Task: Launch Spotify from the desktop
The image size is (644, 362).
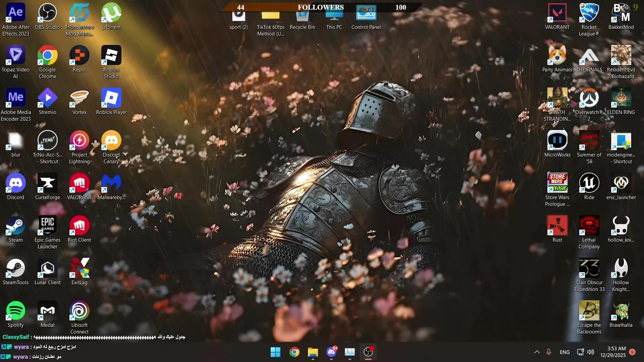Action: 16,315
